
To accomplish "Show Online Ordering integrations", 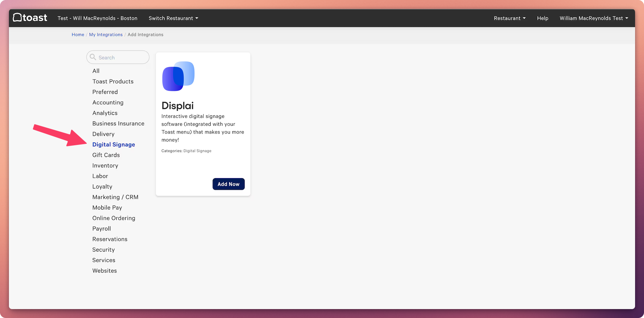I will tap(114, 218).
